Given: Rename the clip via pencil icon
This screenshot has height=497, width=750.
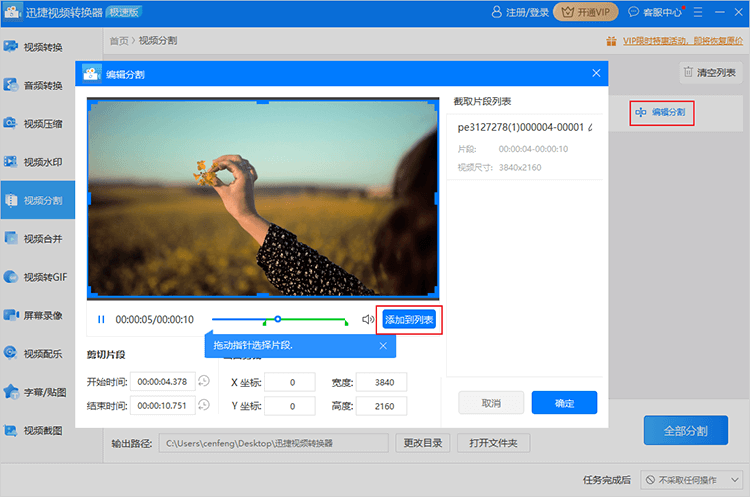Looking at the screenshot, I should pos(590,128).
